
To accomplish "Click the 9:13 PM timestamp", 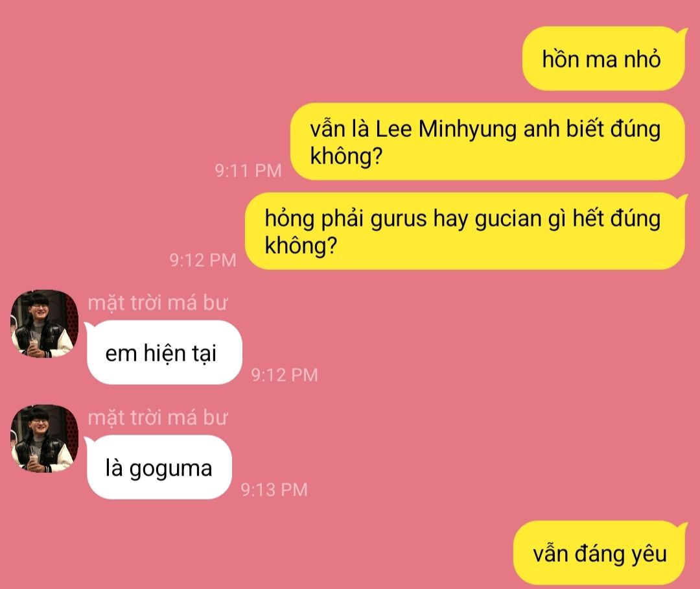I will (x=275, y=489).
